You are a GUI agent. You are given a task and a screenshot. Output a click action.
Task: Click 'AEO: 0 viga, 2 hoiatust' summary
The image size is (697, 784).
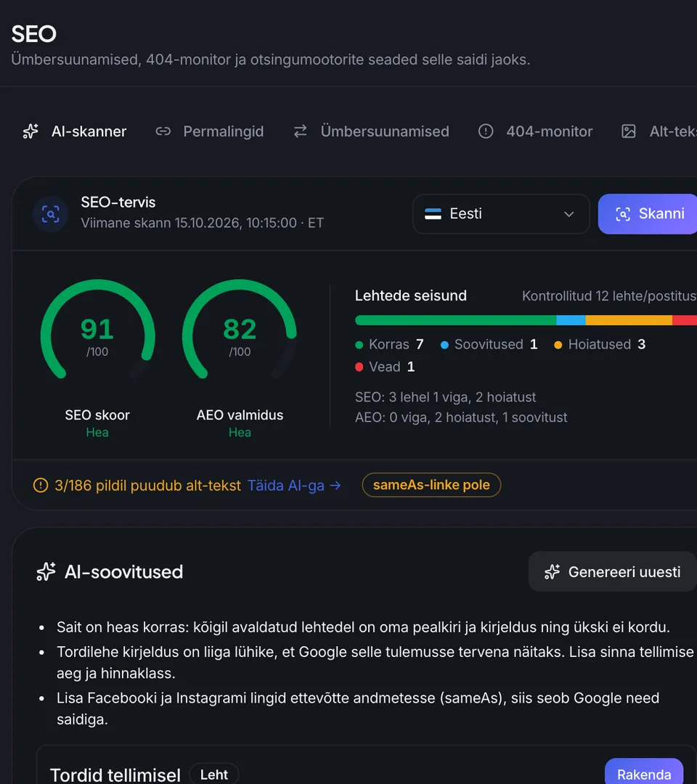(x=461, y=417)
